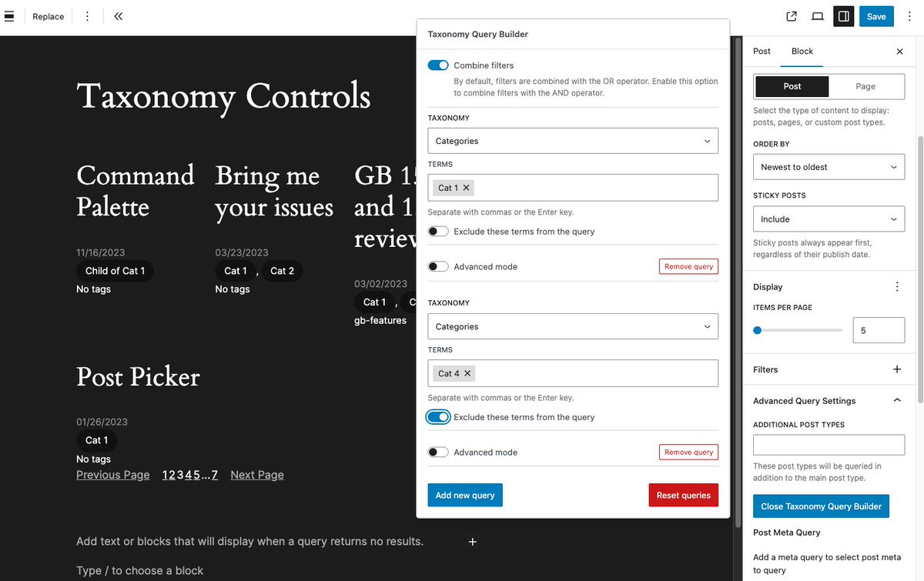Click the Items per page number field
Screen dimensions: 924x581
[x=879, y=330]
